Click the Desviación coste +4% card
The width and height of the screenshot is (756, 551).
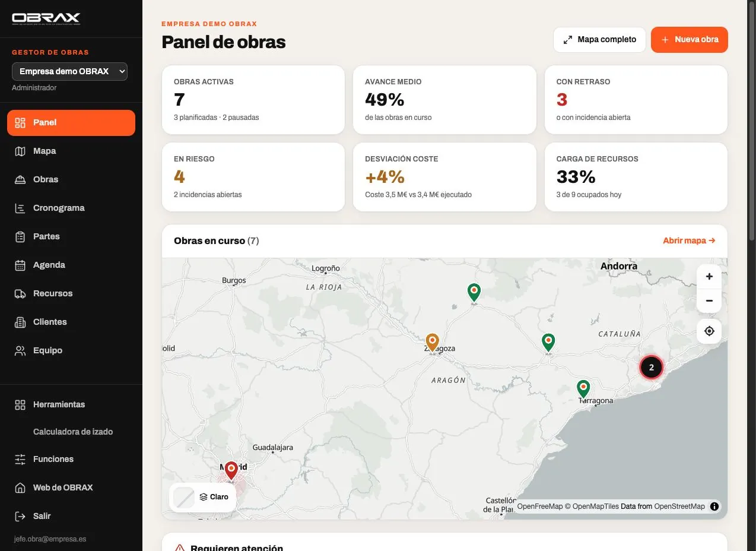[x=444, y=177]
